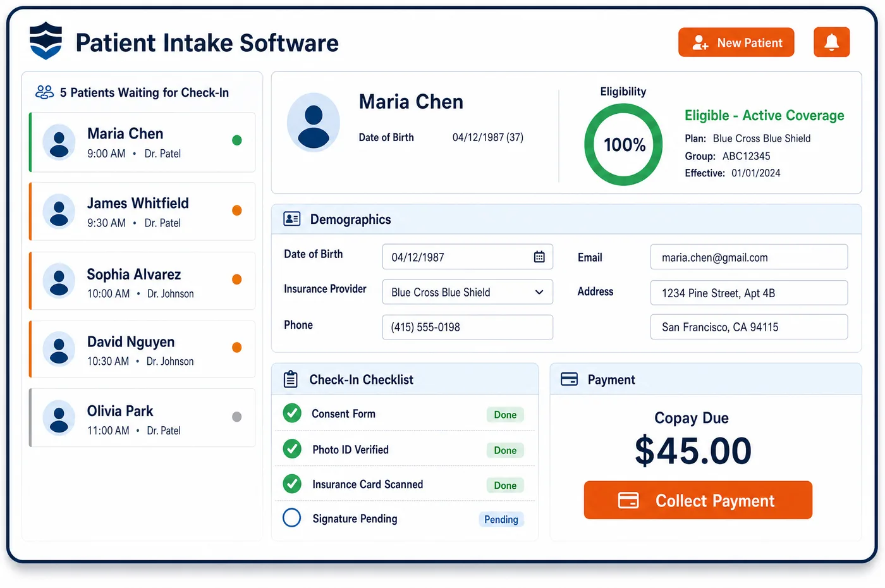Open notifications with the bell icon
This screenshot has width=885, height=588.
pyautogui.click(x=831, y=42)
